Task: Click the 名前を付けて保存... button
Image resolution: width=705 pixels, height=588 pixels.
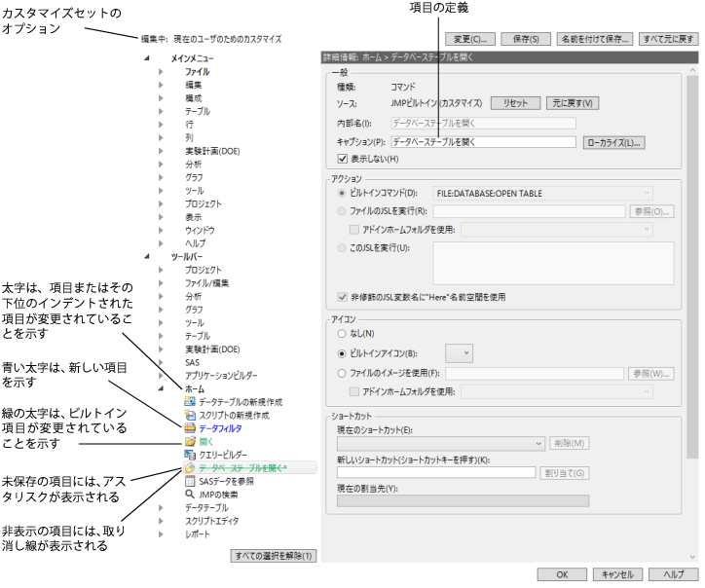Action: (595, 39)
